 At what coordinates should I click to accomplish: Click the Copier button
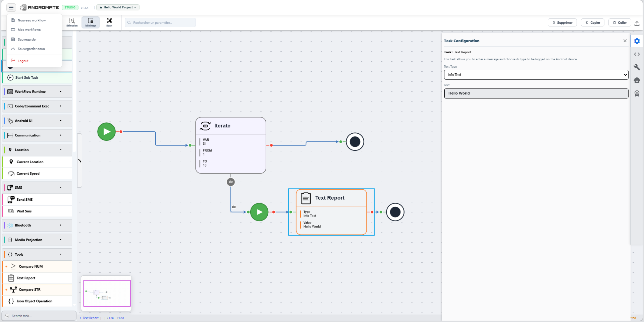593,23
